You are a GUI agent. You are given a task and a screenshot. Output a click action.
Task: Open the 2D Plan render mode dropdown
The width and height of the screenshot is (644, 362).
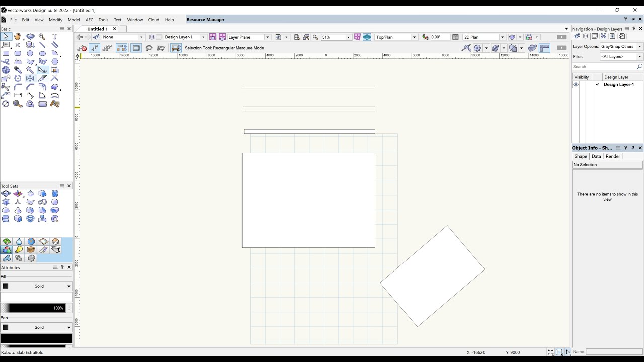484,37
